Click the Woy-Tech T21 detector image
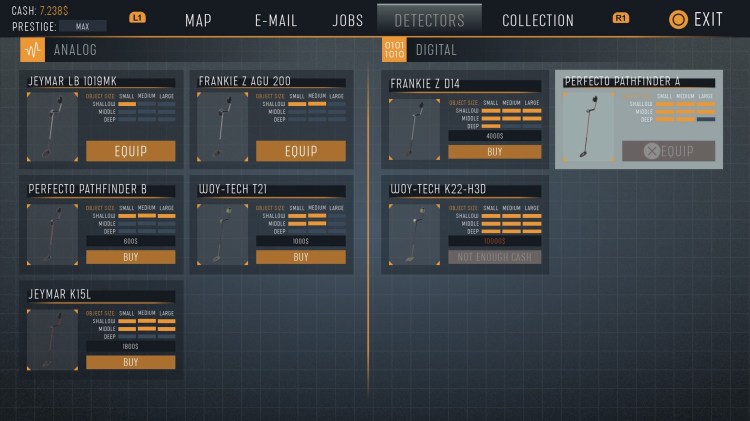 point(222,235)
